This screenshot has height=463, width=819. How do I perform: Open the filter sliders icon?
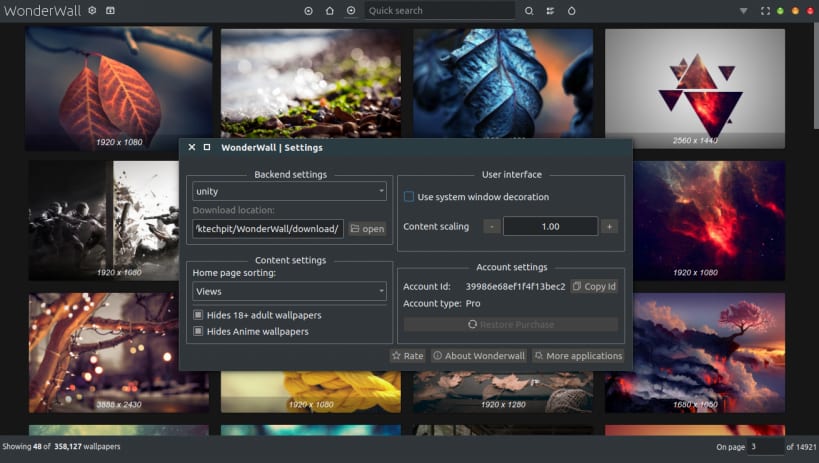pos(550,10)
